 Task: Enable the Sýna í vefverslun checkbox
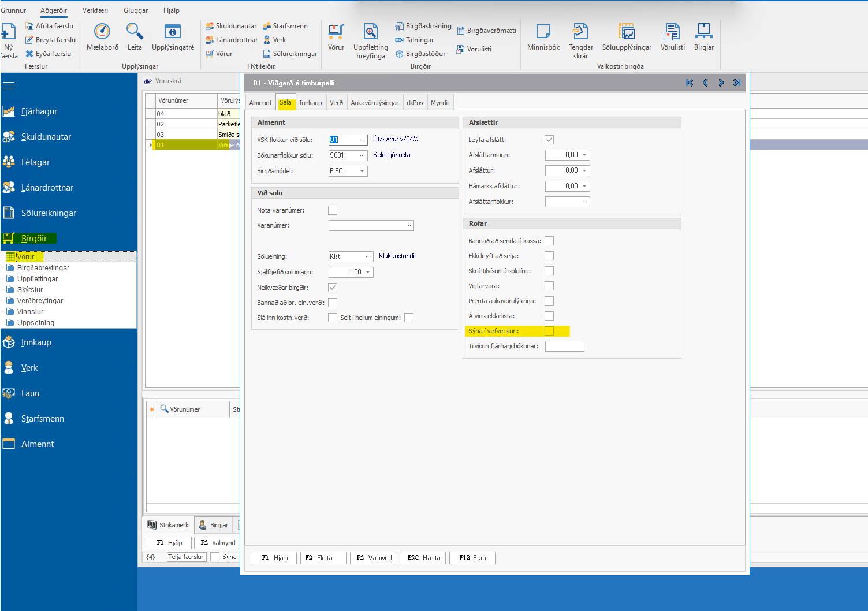coord(549,331)
